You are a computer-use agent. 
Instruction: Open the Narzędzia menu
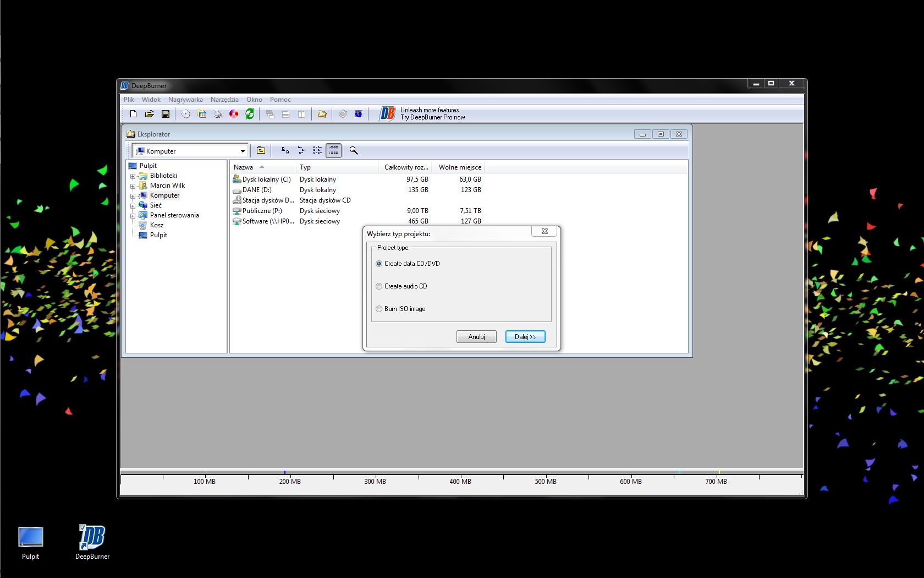click(x=224, y=100)
